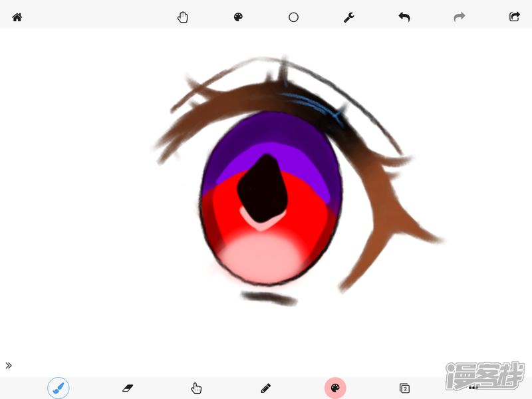Redo the undone stroke
Viewport: 532px width, 399px height.
tap(459, 17)
